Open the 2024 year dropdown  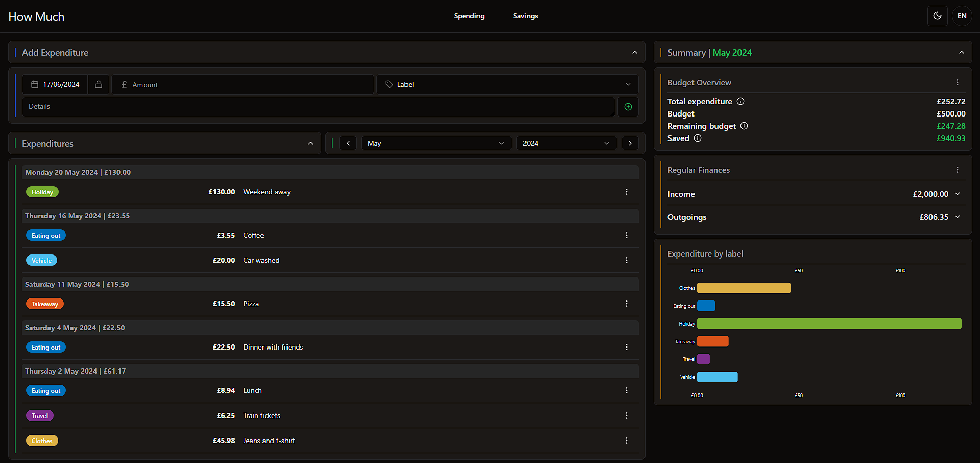(x=566, y=143)
